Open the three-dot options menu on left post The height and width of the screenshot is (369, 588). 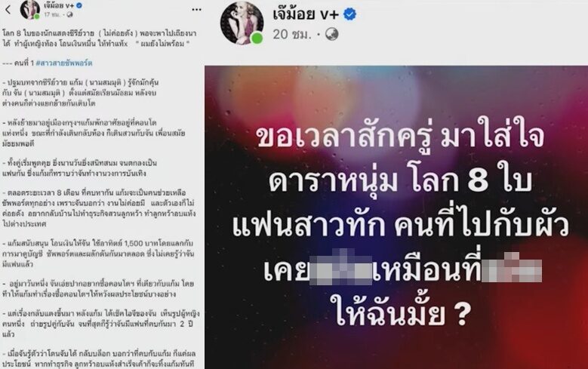[196, 10]
